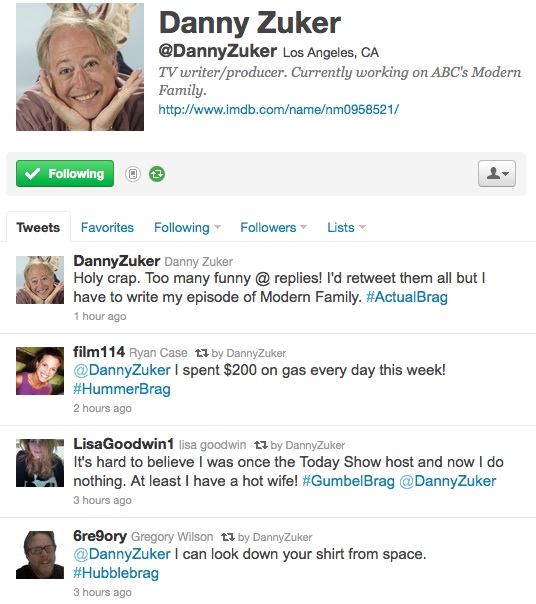Expand the Followers tab dropdown arrow

coord(304,227)
